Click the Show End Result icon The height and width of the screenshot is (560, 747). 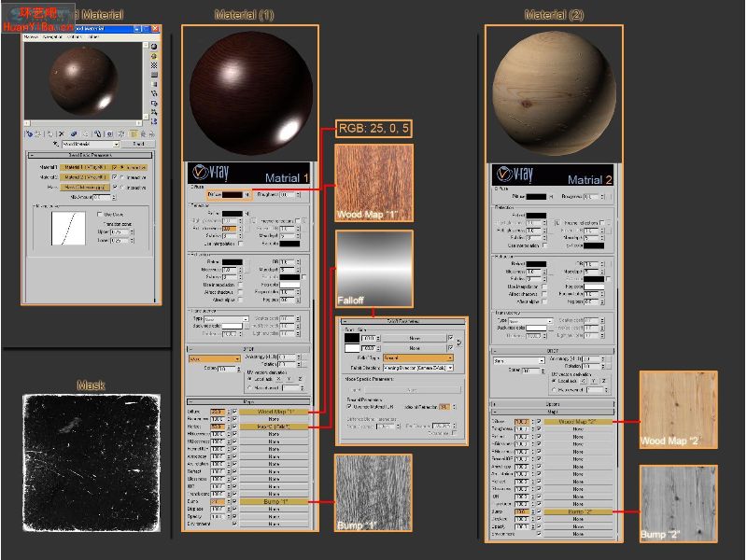[134, 134]
